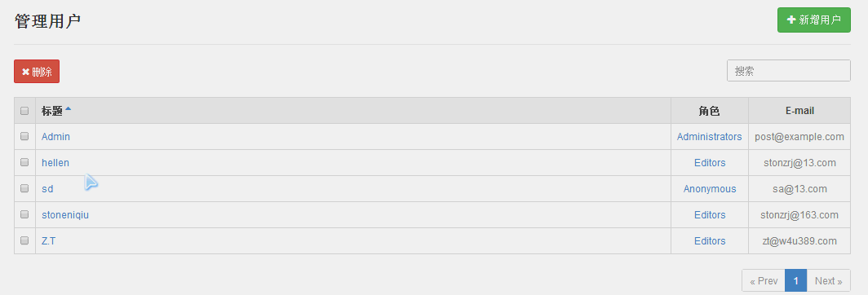The height and width of the screenshot is (295, 868).
Task: Click the red 删除 delete button
Action: tap(37, 72)
